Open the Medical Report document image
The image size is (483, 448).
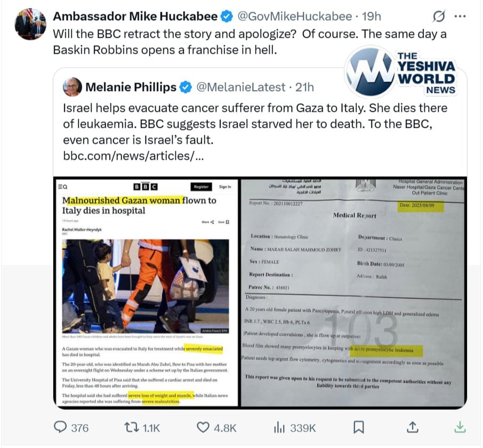(x=352, y=292)
